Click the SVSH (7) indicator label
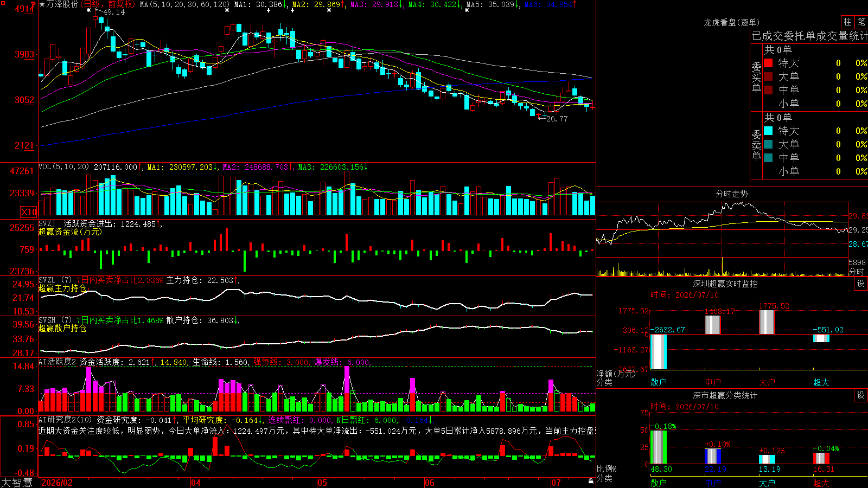This screenshot has height=488, width=868. [55, 320]
